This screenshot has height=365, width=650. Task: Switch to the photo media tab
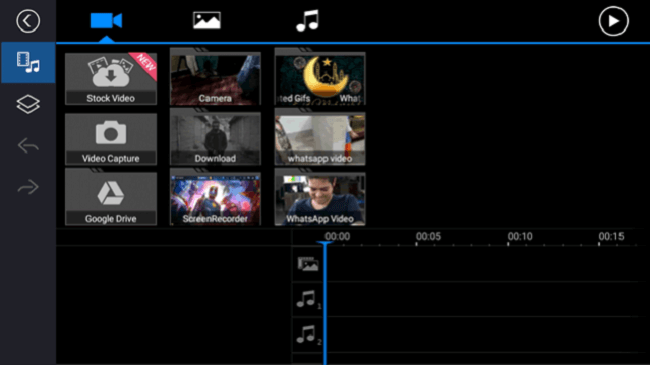click(207, 20)
